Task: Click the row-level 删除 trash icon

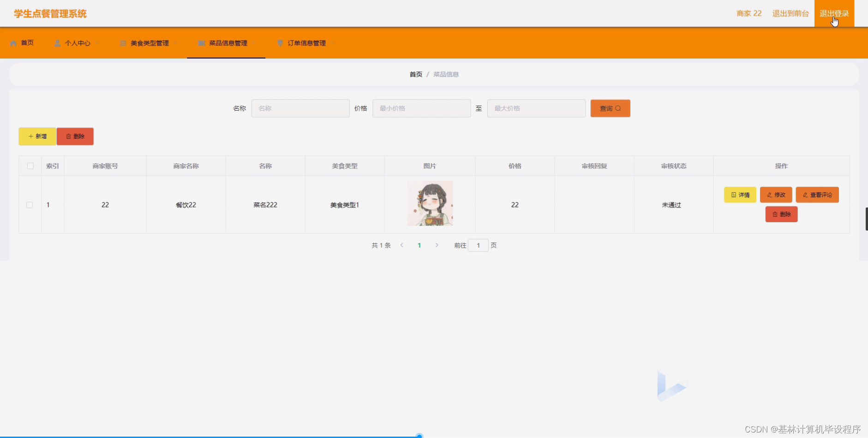Action: (x=774, y=214)
